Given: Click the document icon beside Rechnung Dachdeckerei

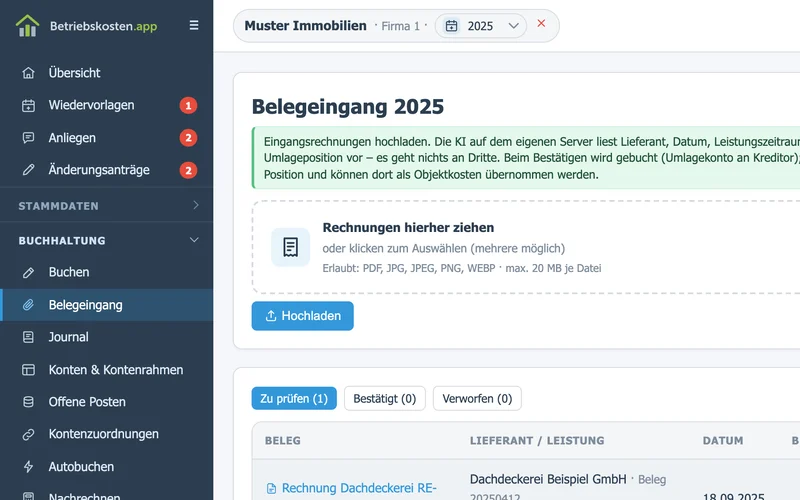Looking at the screenshot, I should point(271,489).
